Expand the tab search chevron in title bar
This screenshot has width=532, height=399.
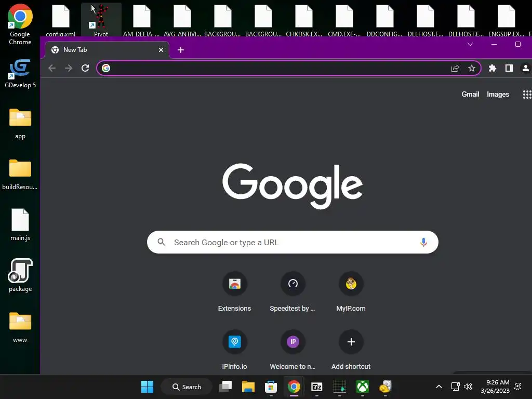coord(470,44)
